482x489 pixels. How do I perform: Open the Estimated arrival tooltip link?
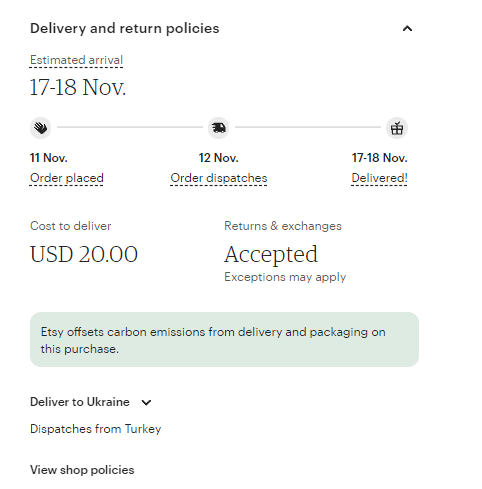(76, 60)
